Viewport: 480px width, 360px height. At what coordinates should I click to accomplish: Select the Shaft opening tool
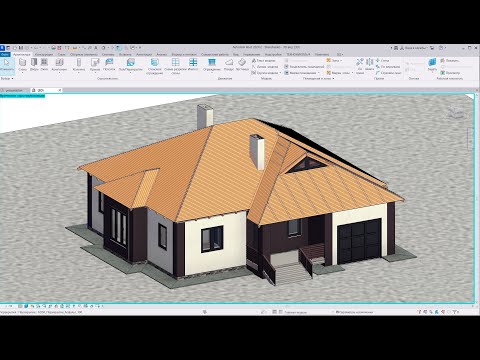coord(369,65)
